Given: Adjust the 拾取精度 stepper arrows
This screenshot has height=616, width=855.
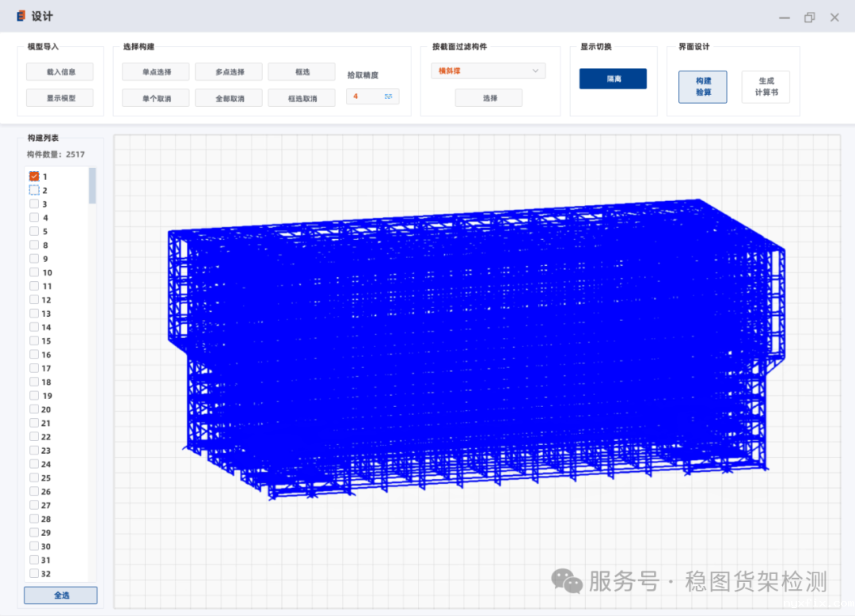Looking at the screenshot, I should click(x=389, y=97).
